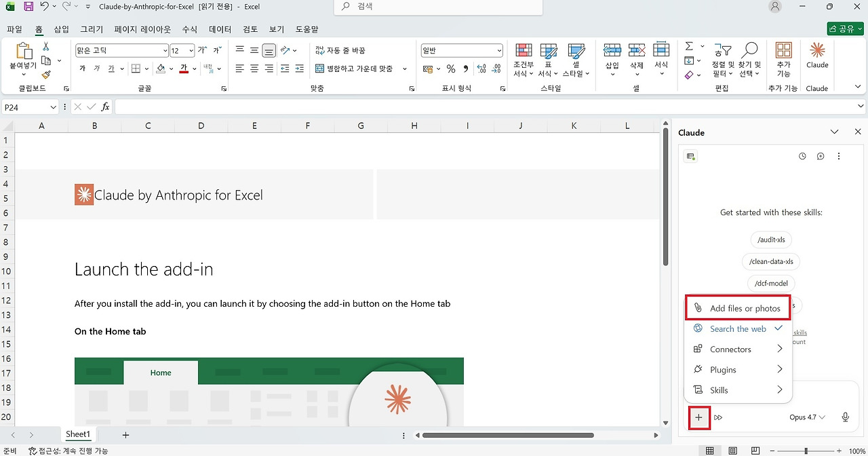The height and width of the screenshot is (456, 868).
Task: Click the 검색 search box
Action: click(438, 7)
